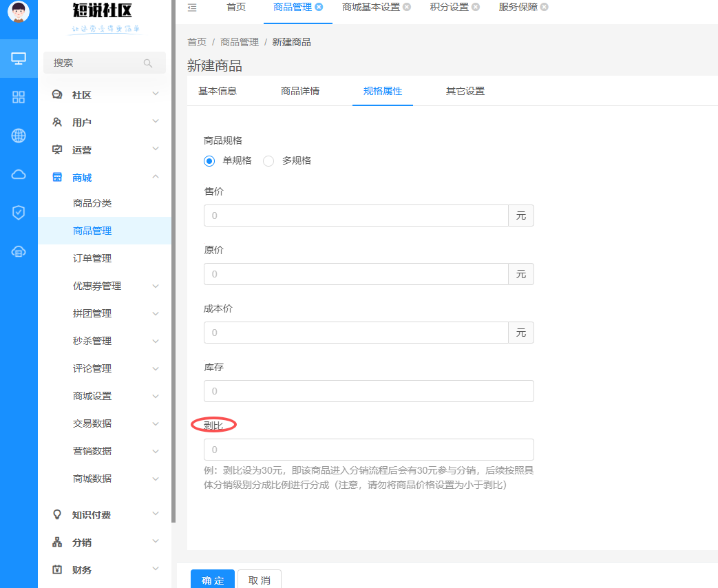Select the 单规格 radio option
This screenshot has height=588, width=718.
(x=209, y=161)
